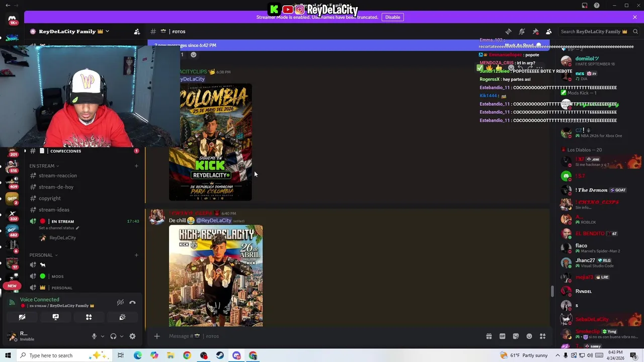Start an activity in voice panel
Viewport: 644px width, 362px height.
89,317
